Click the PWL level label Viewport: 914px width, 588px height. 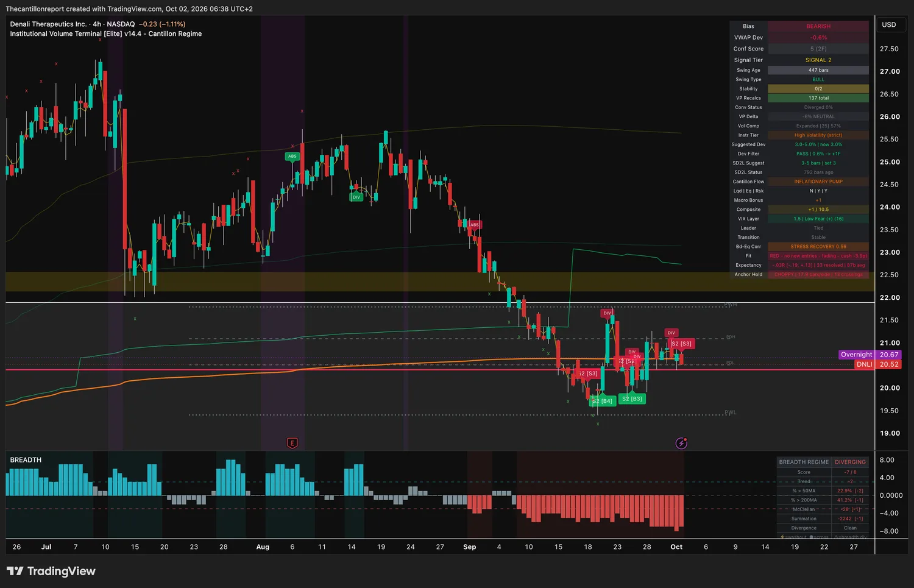pos(731,413)
